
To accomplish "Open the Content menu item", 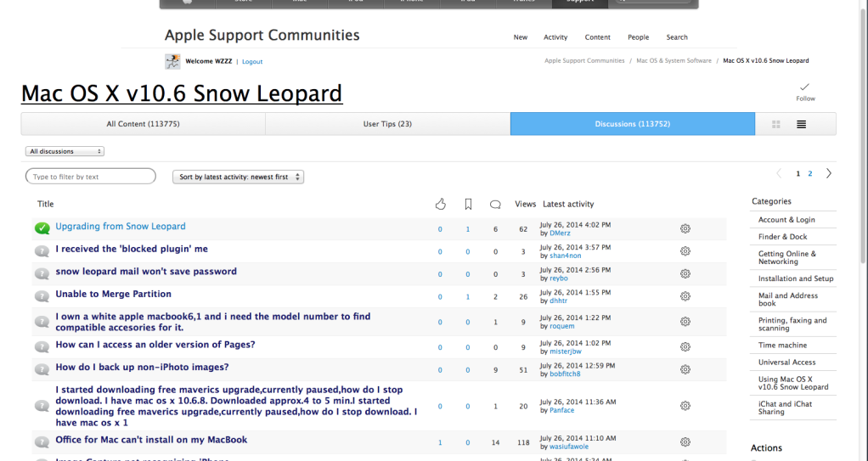I will point(597,37).
